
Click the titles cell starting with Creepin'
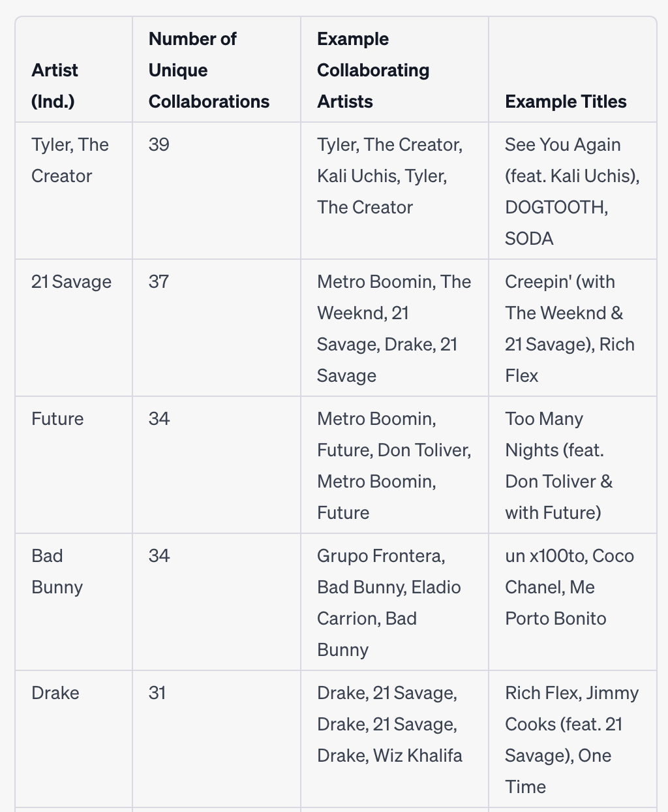[569, 328]
